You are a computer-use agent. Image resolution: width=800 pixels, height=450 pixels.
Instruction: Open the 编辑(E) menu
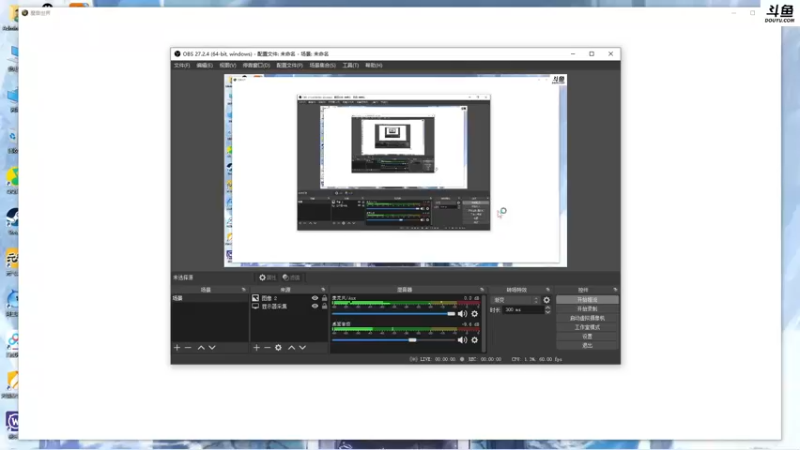click(204, 65)
